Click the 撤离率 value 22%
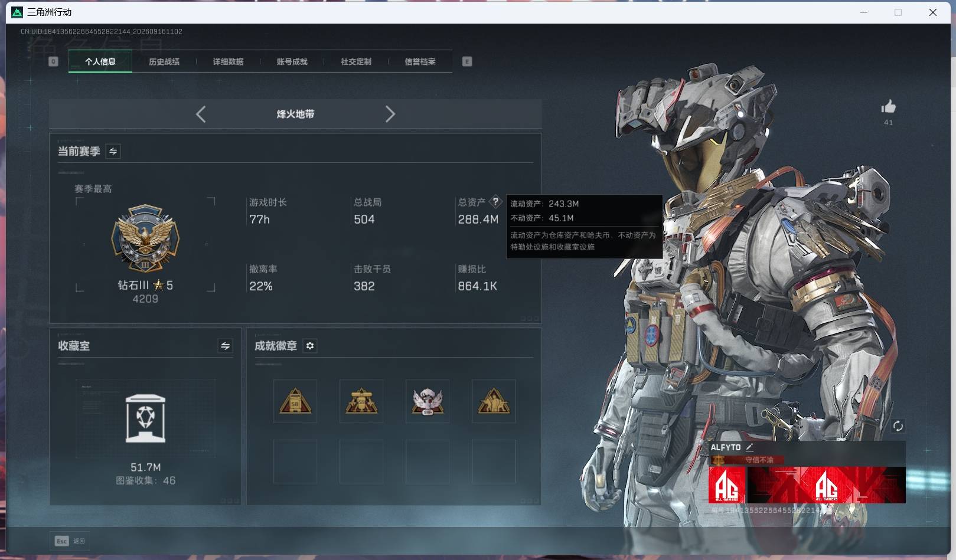 [261, 286]
